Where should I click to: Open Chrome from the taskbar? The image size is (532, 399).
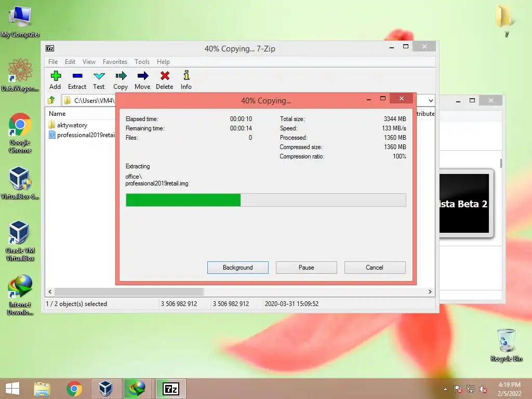pos(74,389)
